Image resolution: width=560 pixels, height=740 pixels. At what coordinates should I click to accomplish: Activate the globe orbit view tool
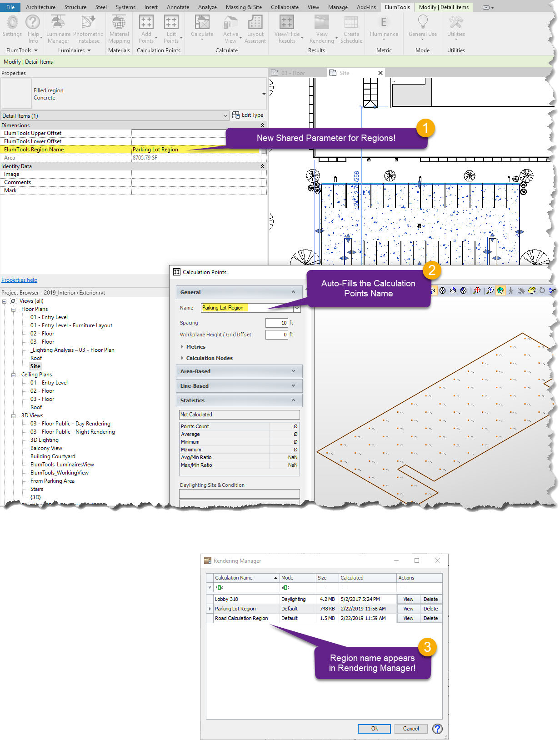click(500, 290)
